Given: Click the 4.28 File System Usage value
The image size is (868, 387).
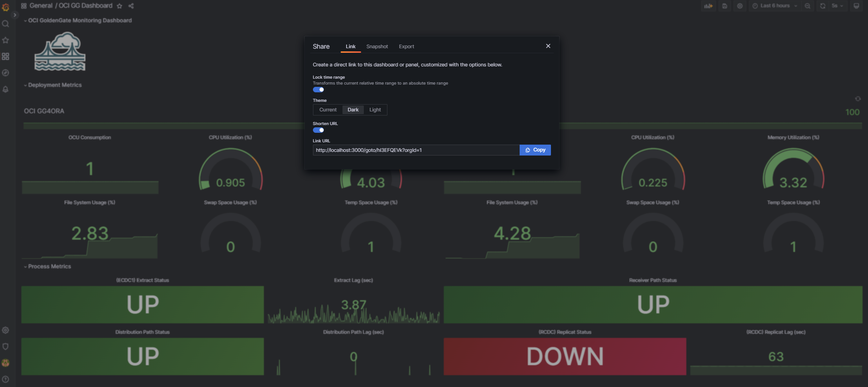Looking at the screenshot, I should point(512,234).
